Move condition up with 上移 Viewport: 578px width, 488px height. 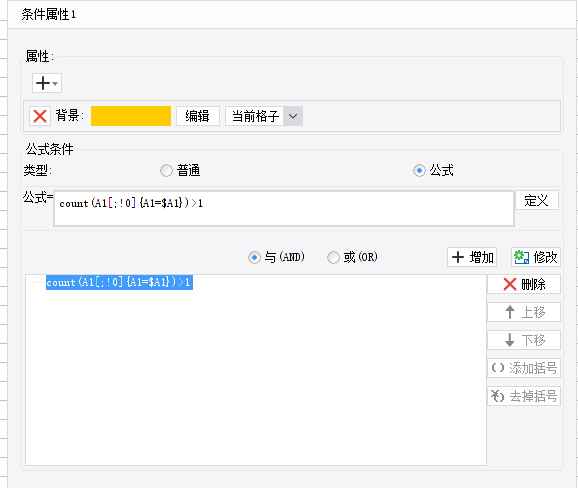[x=524, y=312]
